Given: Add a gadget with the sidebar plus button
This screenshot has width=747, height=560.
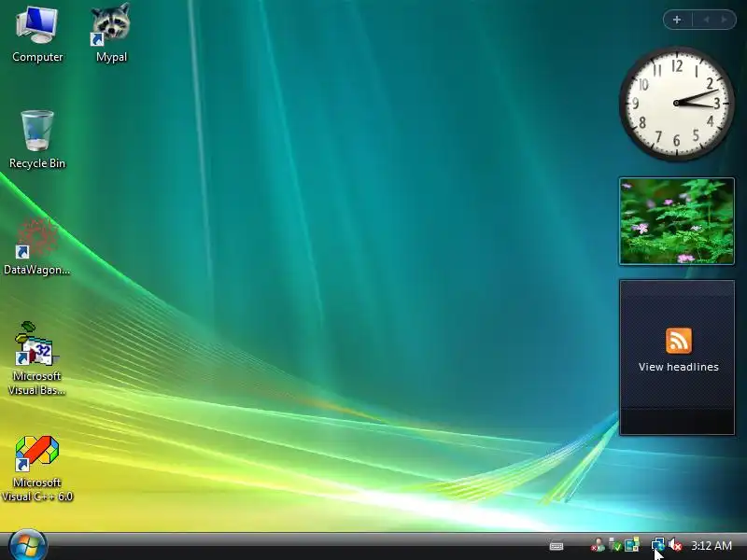Looking at the screenshot, I should (677, 20).
